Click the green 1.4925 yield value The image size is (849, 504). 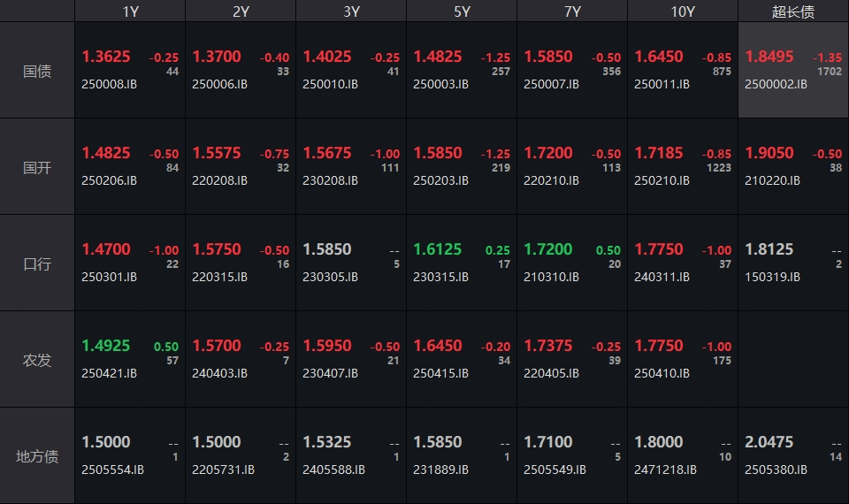point(106,346)
